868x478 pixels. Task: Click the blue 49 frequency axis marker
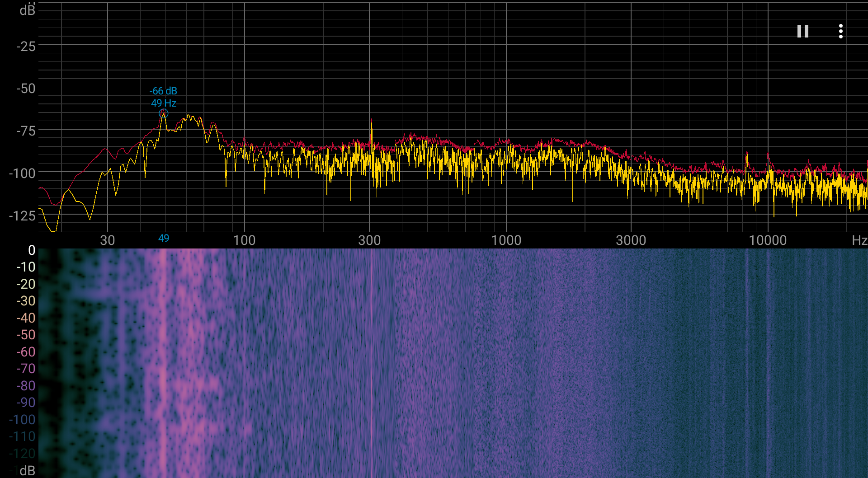coord(164,238)
